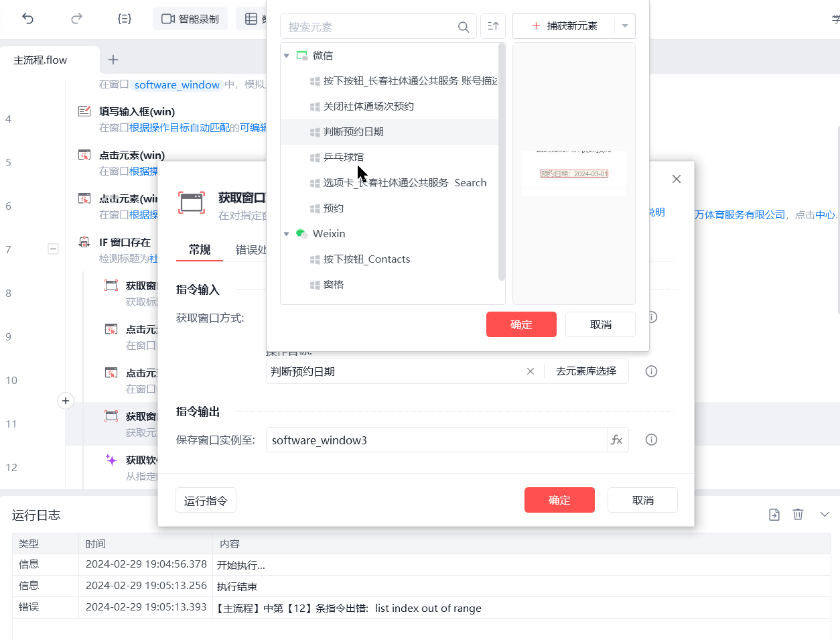Click 确定 in the element library popup
The width and height of the screenshot is (840, 640).
[x=521, y=324]
